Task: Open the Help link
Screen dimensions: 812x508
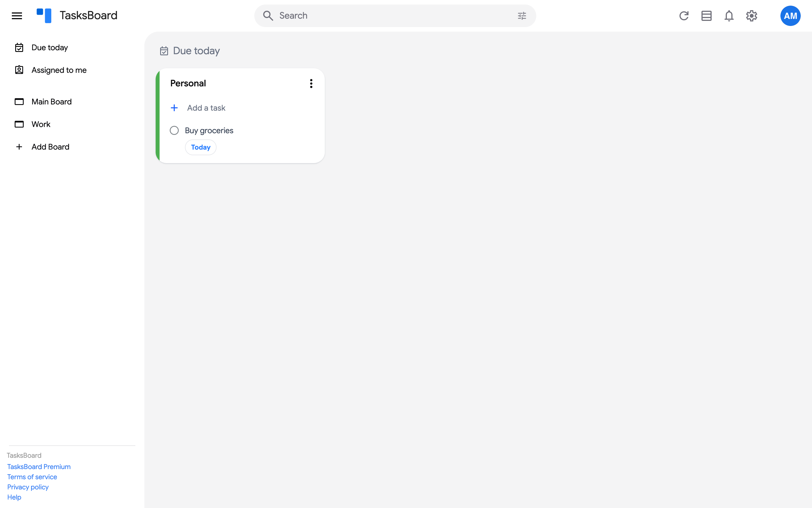Action: click(x=14, y=497)
